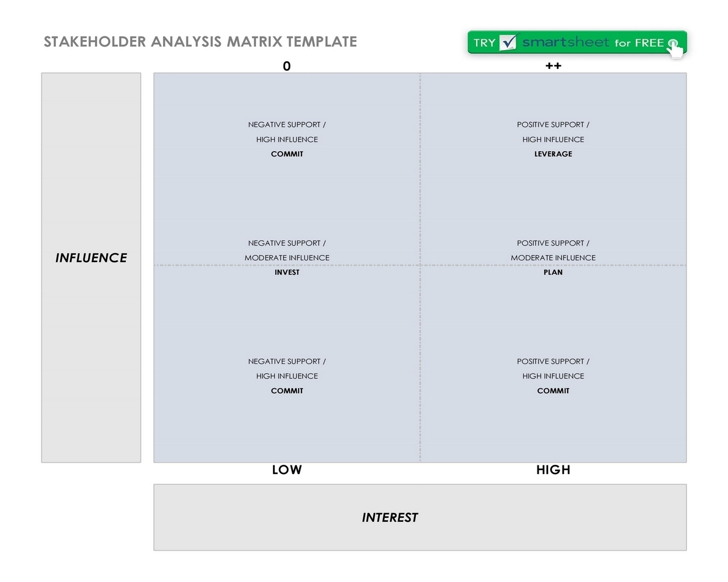Click the PLAN label on the matrix

pos(553,272)
